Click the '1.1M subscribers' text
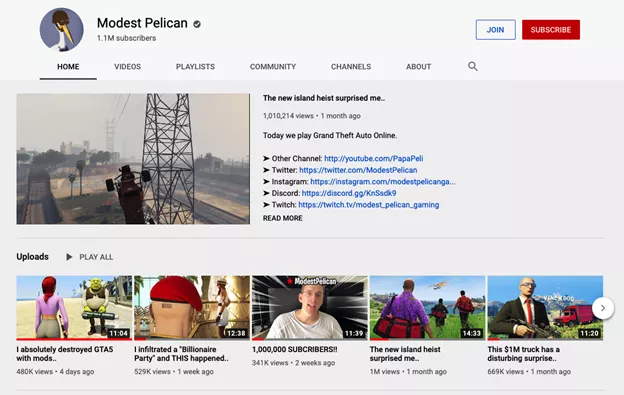The image size is (624, 395). click(x=127, y=38)
